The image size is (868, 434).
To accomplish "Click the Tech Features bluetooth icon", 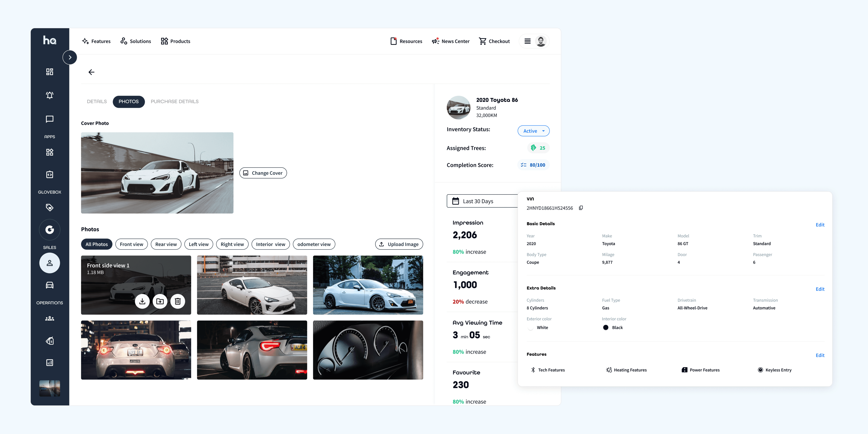I will tap(533, 370).
